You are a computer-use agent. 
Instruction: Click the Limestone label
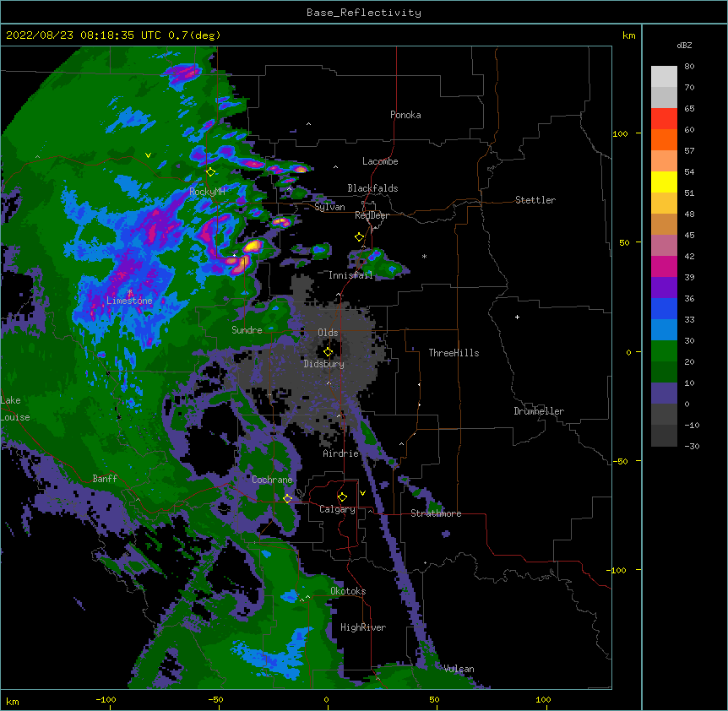tap(129, 301)
